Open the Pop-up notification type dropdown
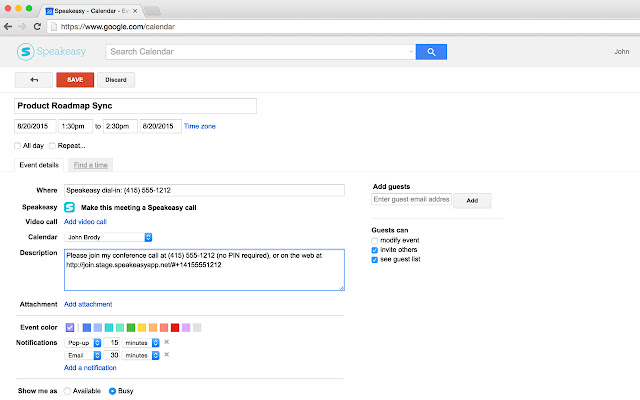The image size is (640, 400). (x=83, y=343)
